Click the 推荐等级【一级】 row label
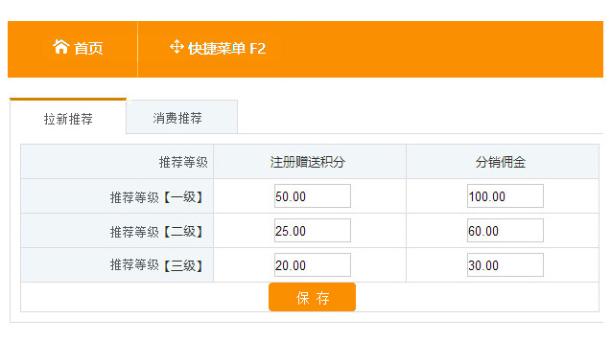The image size is (611, 364). [156, 197]
